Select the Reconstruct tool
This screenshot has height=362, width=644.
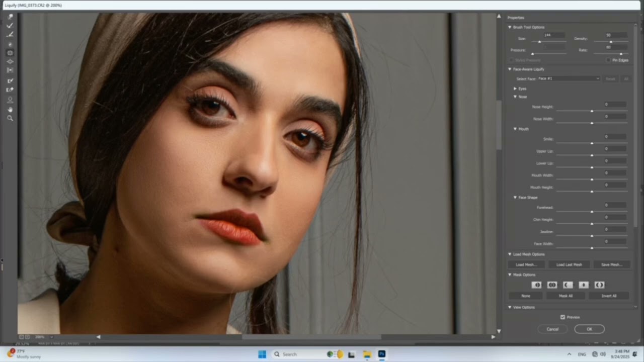tap(10, 26)
